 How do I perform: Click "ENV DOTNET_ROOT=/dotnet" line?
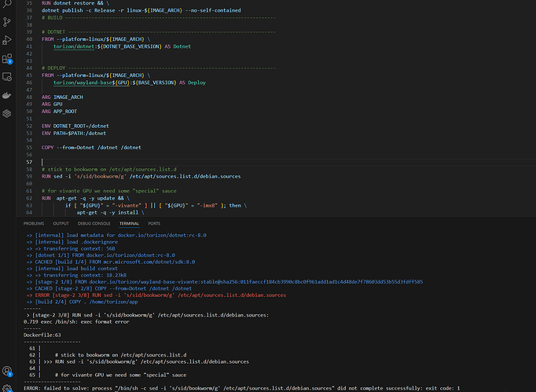coord(75,126)
